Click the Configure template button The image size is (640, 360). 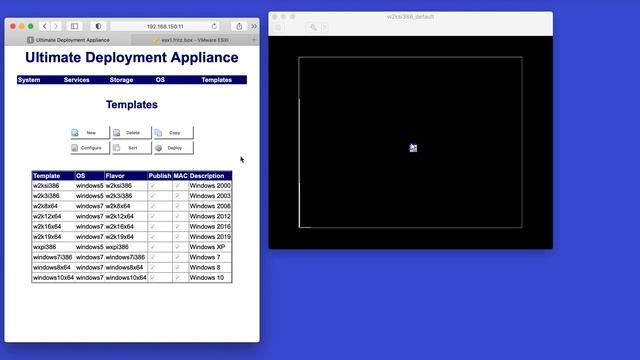coord(90,148)
